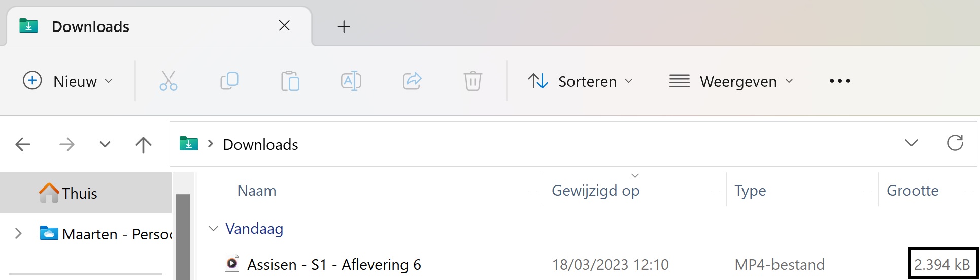Click the Cut scissors icon
The height and width of the screenshot is (280, 980).
[168, 81]
